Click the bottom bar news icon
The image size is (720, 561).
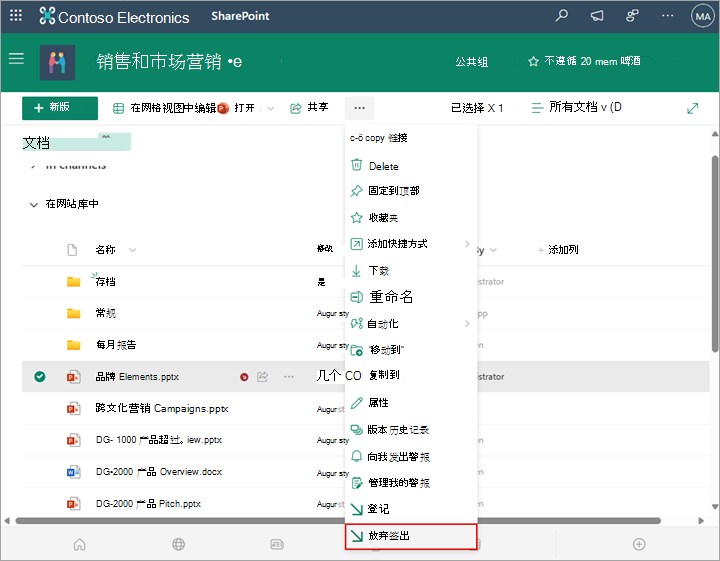pyautogui.click(x=277, y=544)
